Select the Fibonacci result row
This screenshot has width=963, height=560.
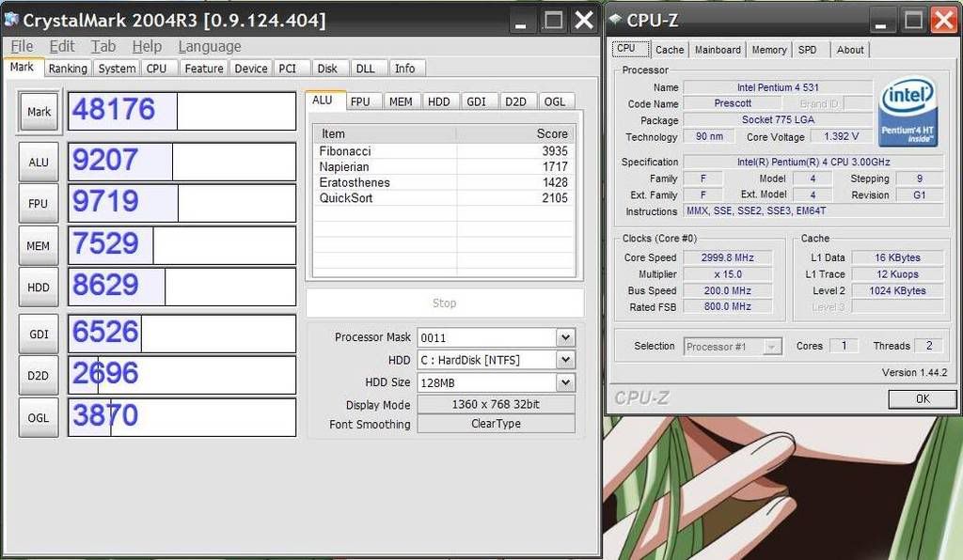click(444, 151)
